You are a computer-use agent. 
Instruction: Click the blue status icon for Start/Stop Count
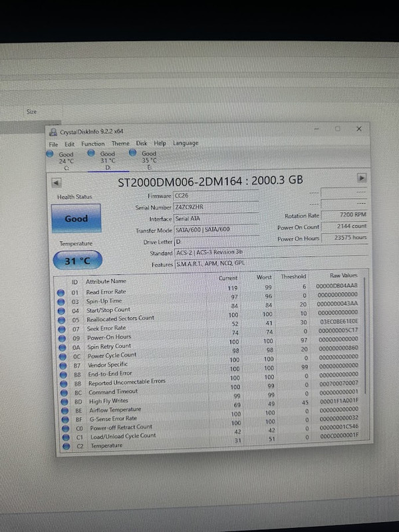(x=61, y=311)
